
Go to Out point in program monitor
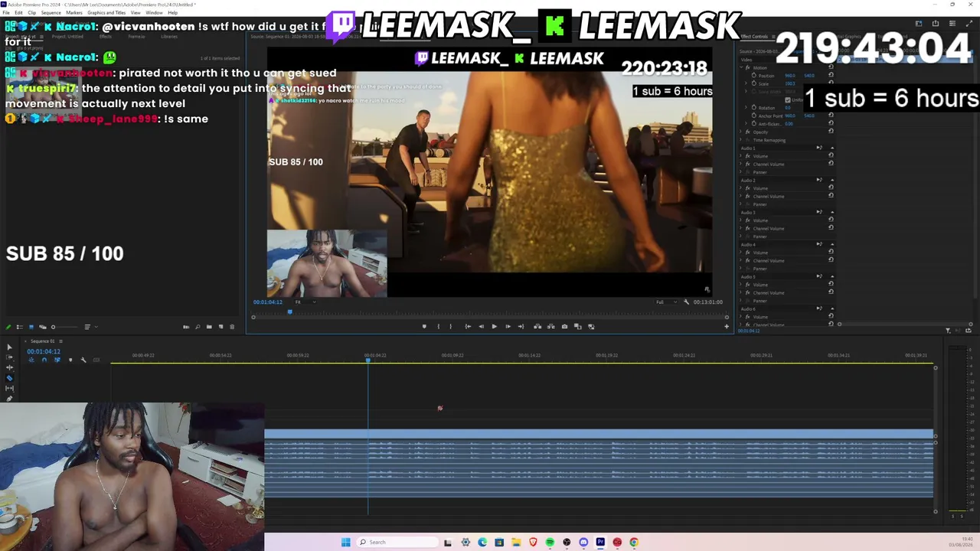[521, 327]
